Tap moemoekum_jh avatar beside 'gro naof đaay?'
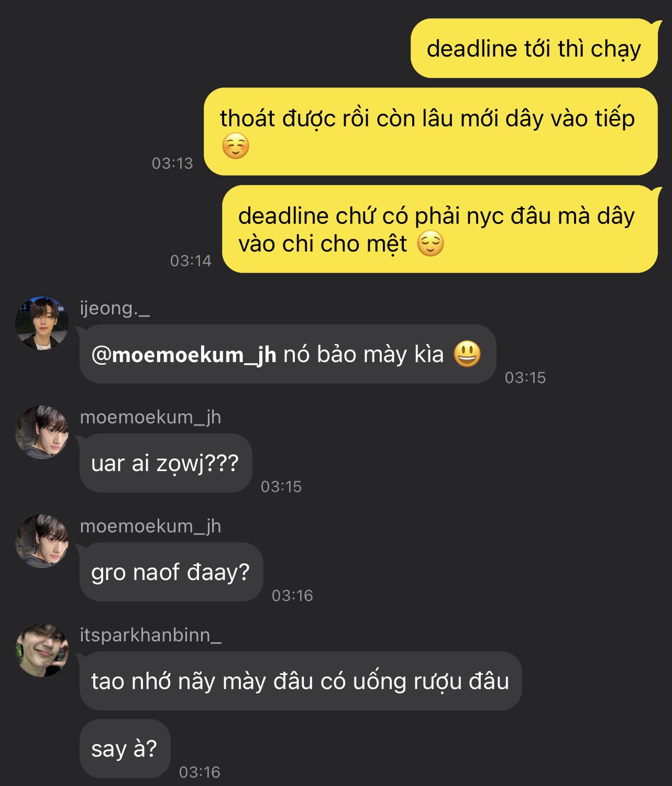Viewport: 672px width, 786px height. pyautogui.click(x=42, y=541)
